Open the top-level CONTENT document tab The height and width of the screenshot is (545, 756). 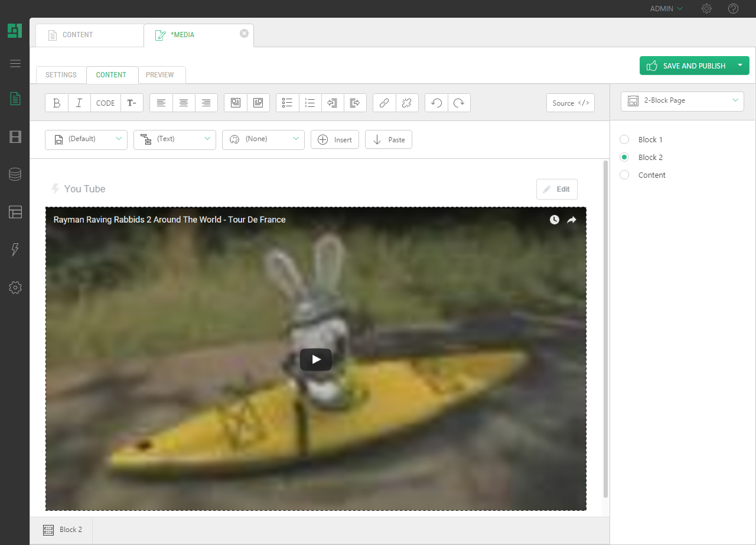(89, 35)
